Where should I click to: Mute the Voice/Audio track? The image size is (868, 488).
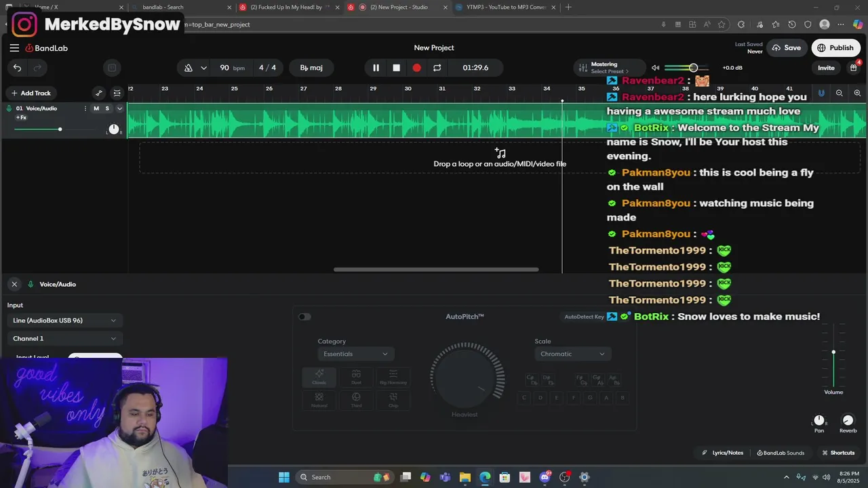pyautogui.click(x=96, y=108)
